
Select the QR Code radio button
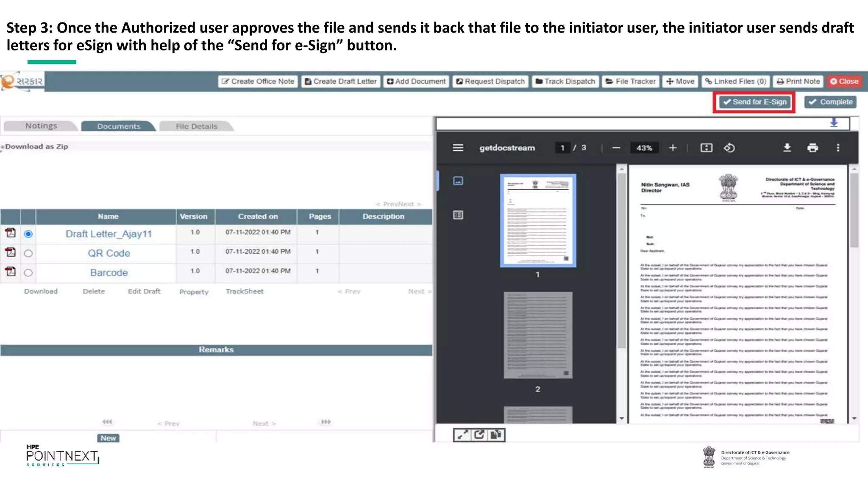(x=28, y=253)
